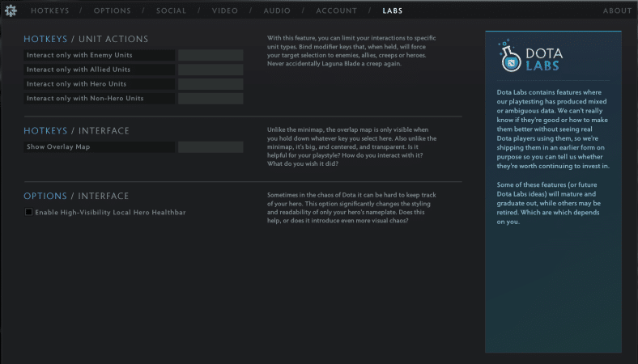Click the "Interact only with Enemy Units" label
The image size is (638, 364).
point(79,55)
